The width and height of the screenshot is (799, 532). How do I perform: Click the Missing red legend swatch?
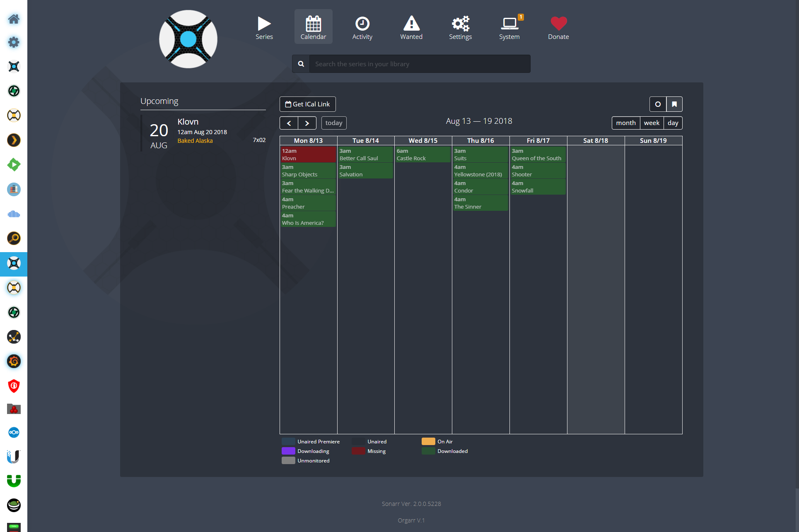tap(358, 451)
